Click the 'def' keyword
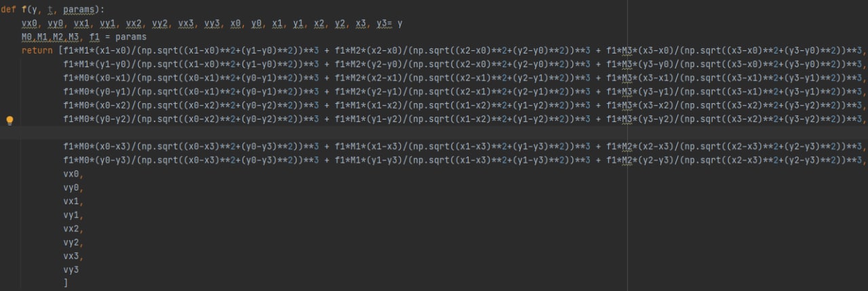 point(9,9)
